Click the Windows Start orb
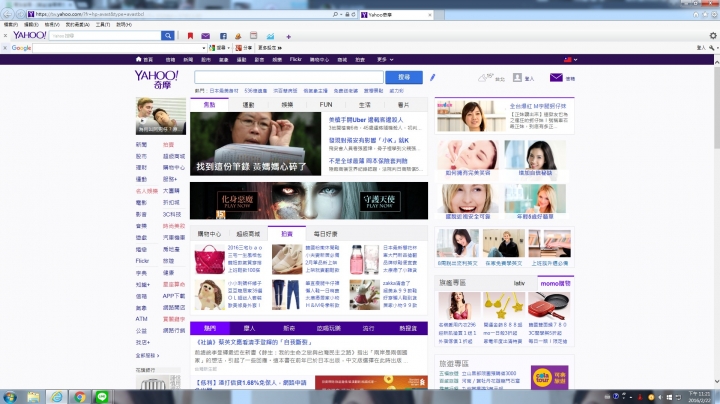This screenshot has width=720, height=404. click(10, 397)
